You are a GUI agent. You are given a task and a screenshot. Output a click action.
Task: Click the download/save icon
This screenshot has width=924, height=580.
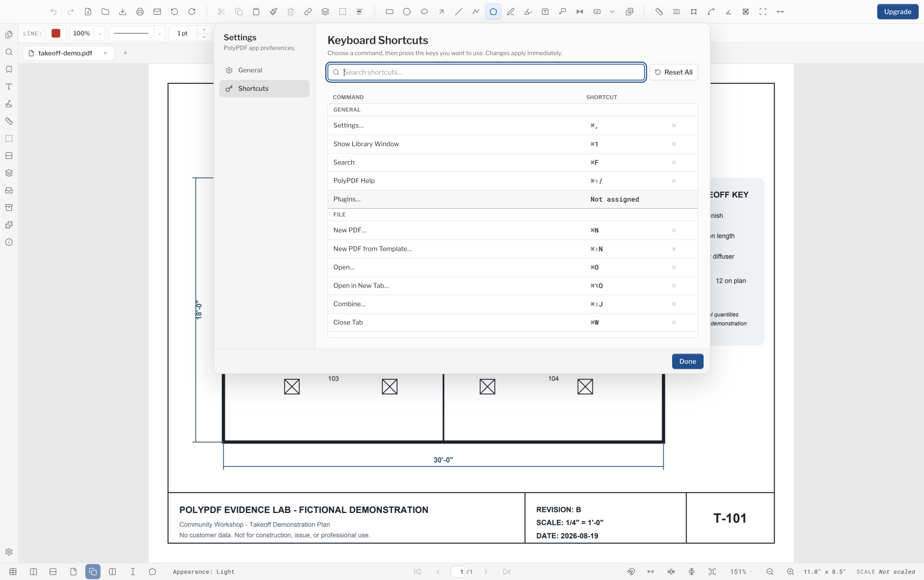(123, 11)
